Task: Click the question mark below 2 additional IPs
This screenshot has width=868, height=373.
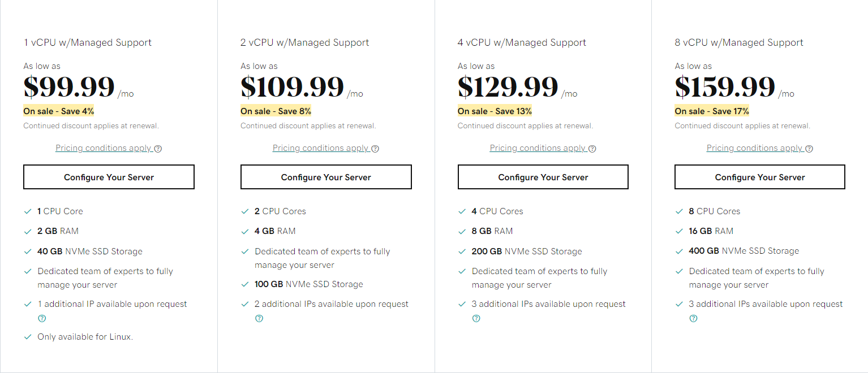Action: [x=259, y=318]
